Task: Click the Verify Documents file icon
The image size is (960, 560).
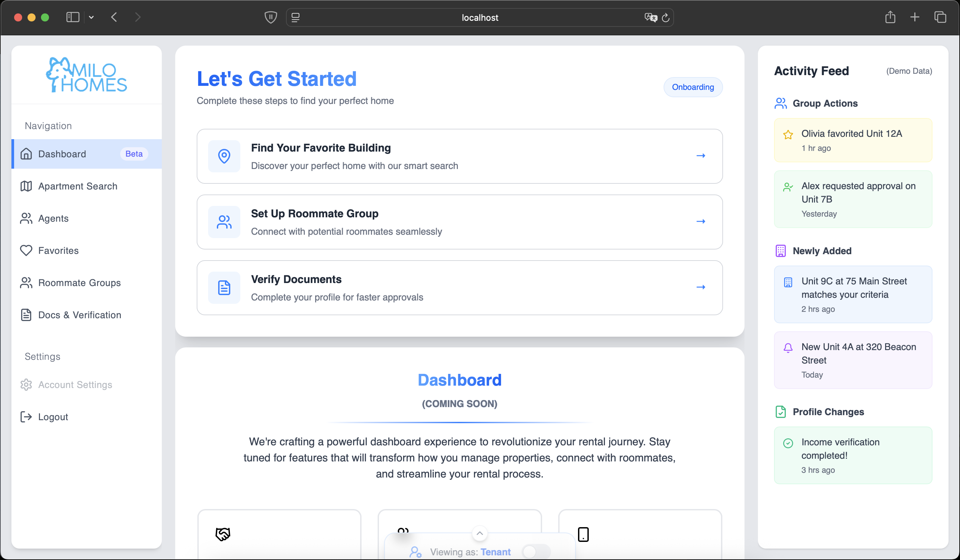Action: pos(224,288)
